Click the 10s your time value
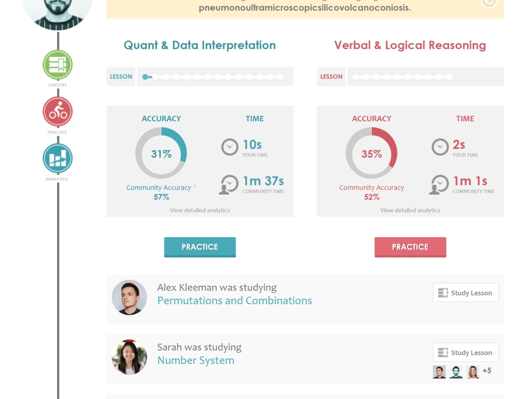This screenshot has width=532, height=399. click(x=252, y=145)
